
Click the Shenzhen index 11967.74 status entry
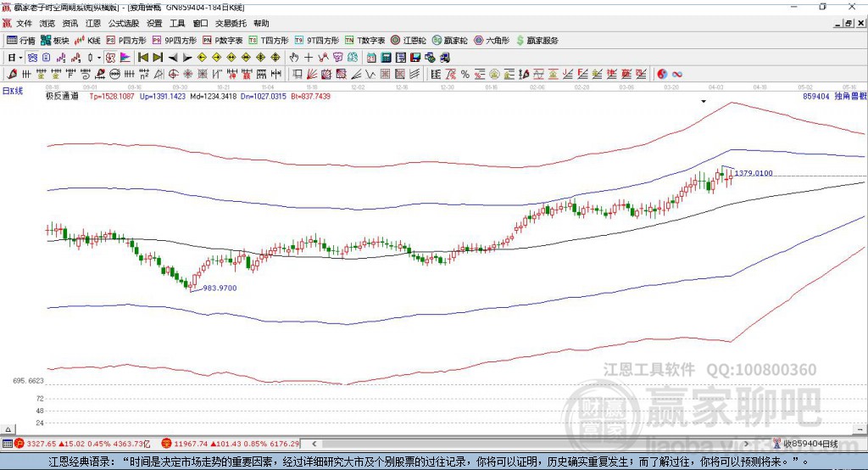[231, 444]
